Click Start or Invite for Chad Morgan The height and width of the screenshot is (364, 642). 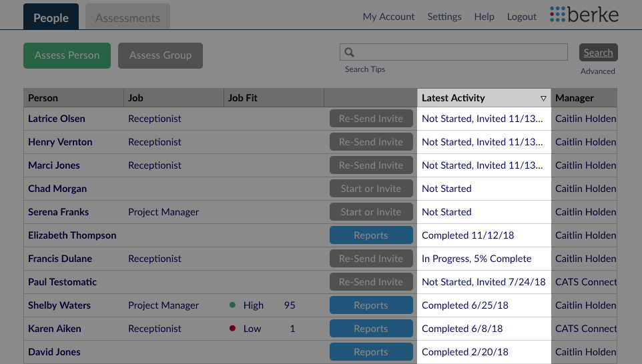tap(371, 189)
